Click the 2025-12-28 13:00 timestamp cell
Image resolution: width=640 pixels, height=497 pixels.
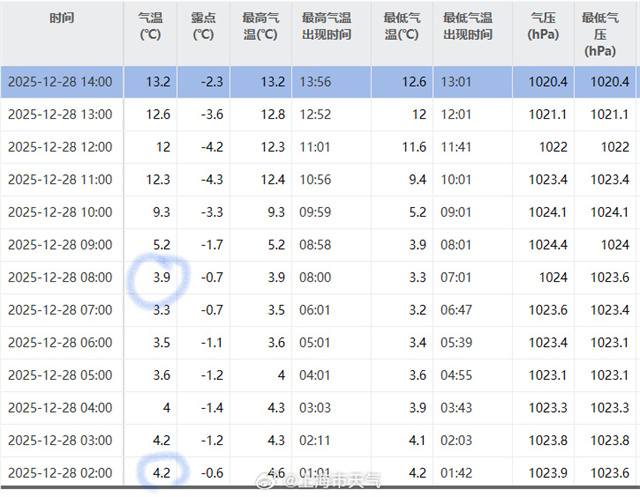point(60,113)
